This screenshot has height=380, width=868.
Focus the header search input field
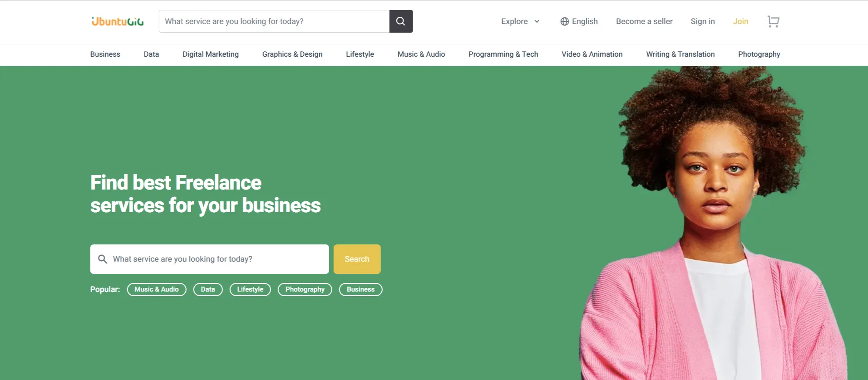(274, 21)
